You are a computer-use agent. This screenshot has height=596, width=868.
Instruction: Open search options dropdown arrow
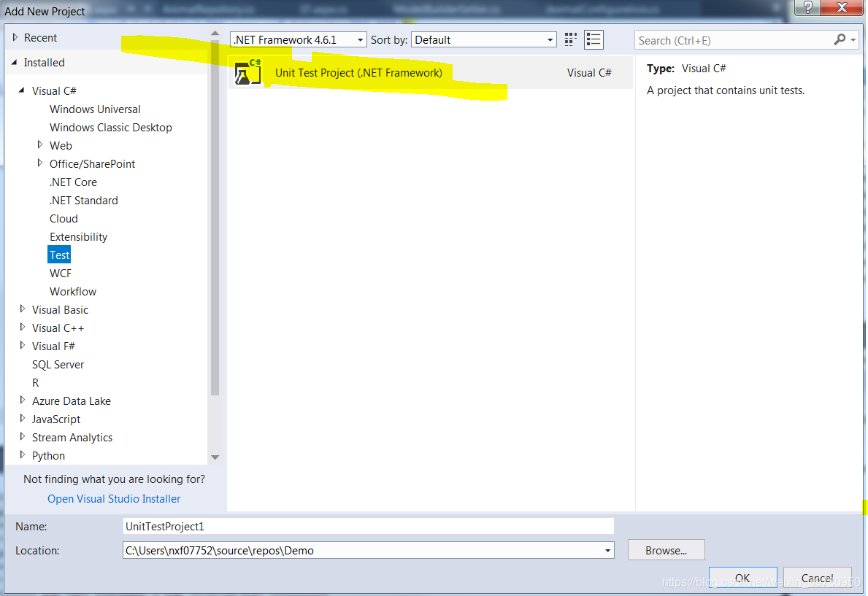(853, 40)
